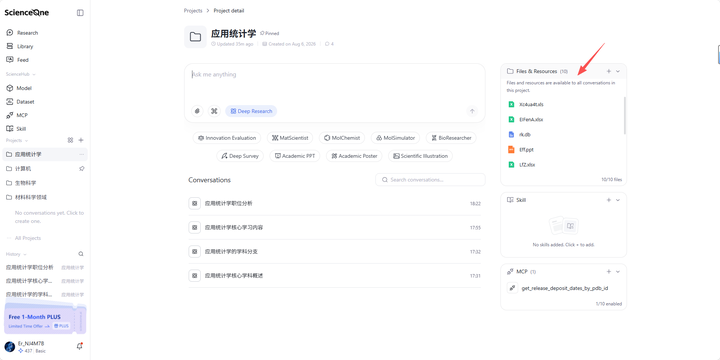Collapse the History section
The height and width of the screenshot is (360, 720).
point(16,254)
